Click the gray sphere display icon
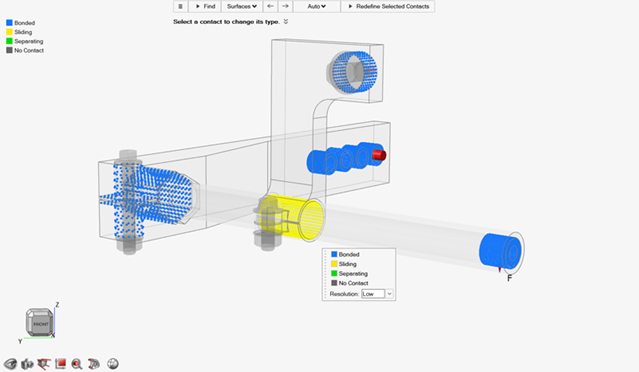The width and height of the screenshot is (639, 372). click(113, 363)
